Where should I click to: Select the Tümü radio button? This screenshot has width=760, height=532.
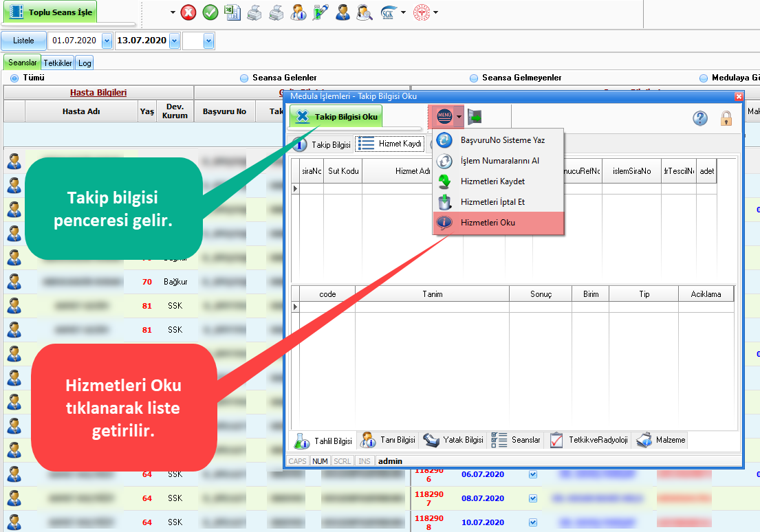coord(14,78)
